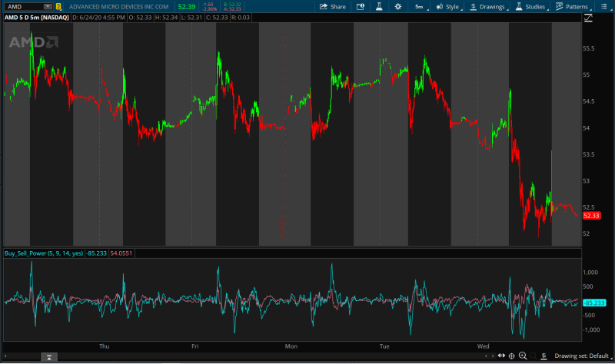Open the Style dropdown menu
The image size is (615, 364).
(449, 7)
